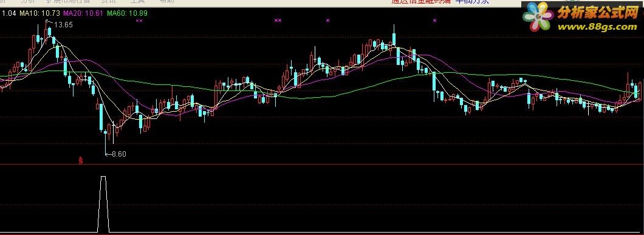This screenshot has height=235, width=644.
Task: Select the 13.65 high price label
Action: point(63,25)
